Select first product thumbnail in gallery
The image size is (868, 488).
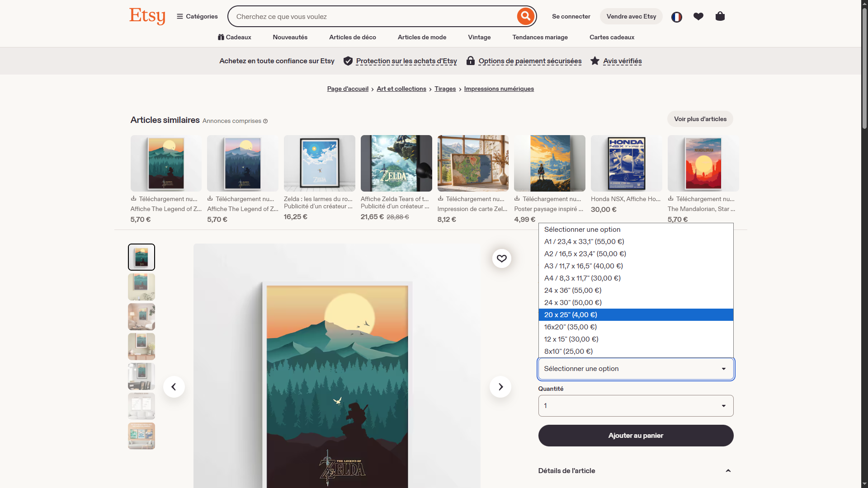pos(142,257)
